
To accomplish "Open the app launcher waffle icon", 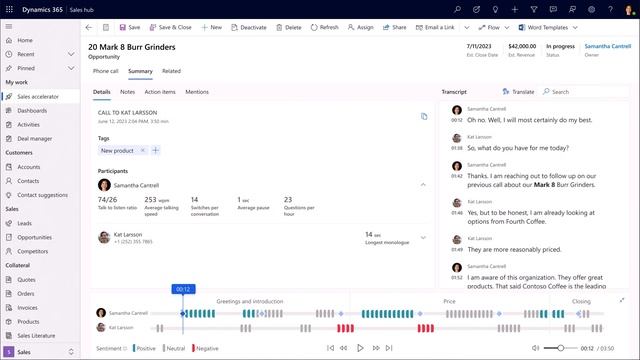I will [x=9, y=9].
